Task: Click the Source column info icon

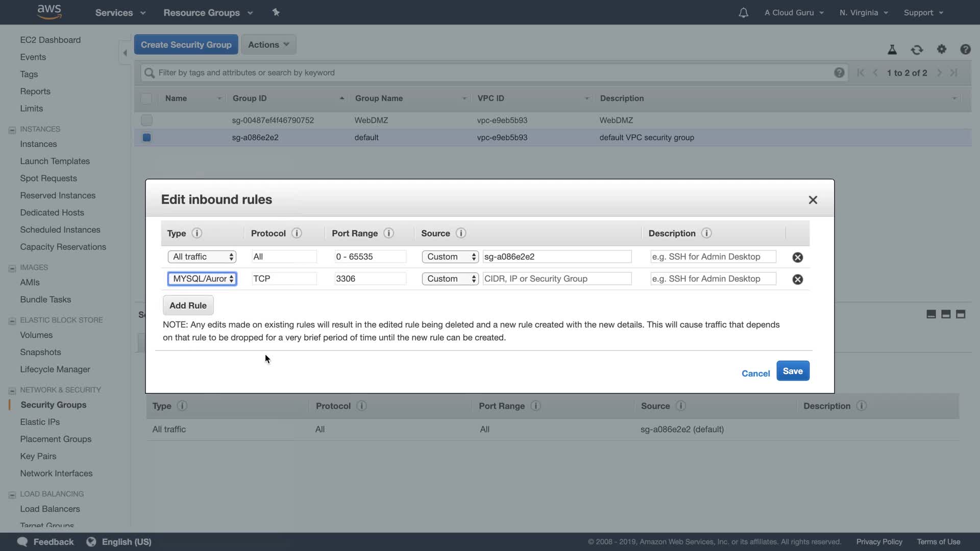Action: [x=460, y=233]
